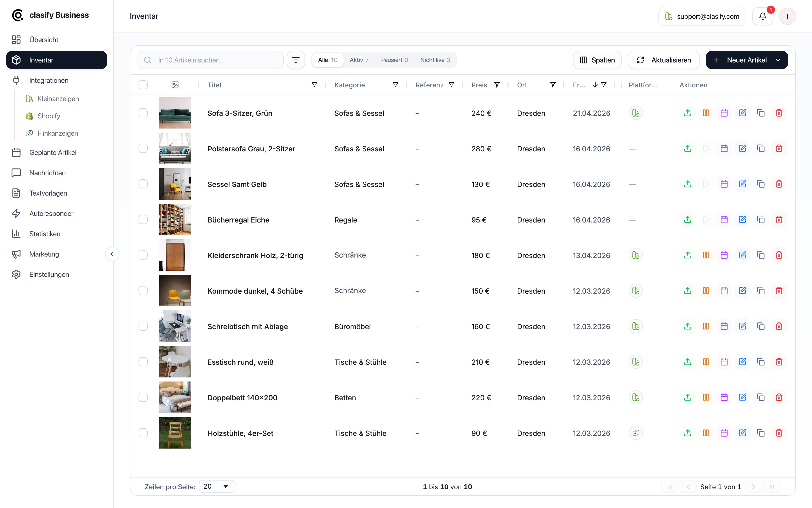Check the Sessel Samt Gelb row
812x508 pixels.
point(143,184)
